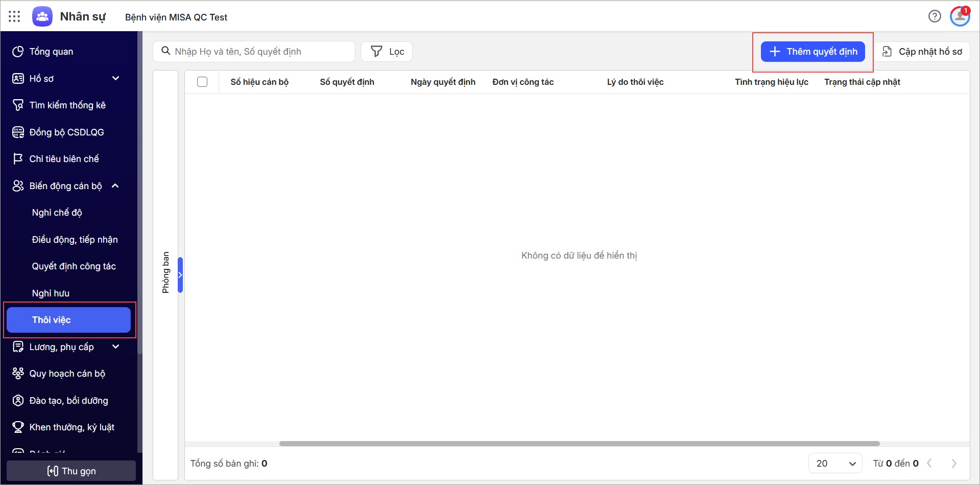Click the Tổng quan chart icon
The width and height of the screenshot is (980, 485).
point(18,52)
